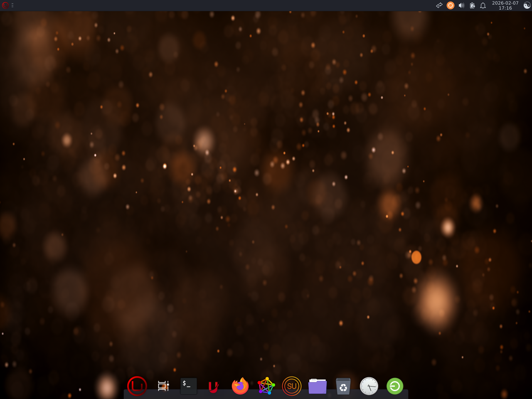
Task: Mute the system volume via the speaker icon
Action: coord(461,5)
